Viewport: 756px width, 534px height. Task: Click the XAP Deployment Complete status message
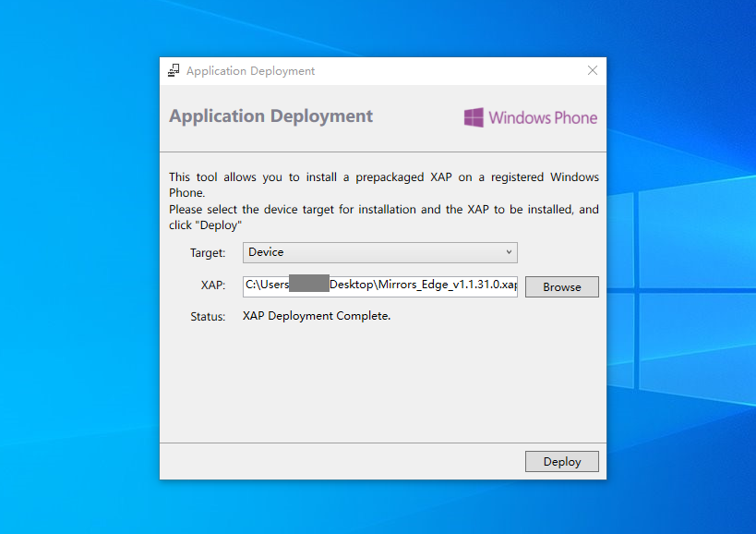[317, 316]
